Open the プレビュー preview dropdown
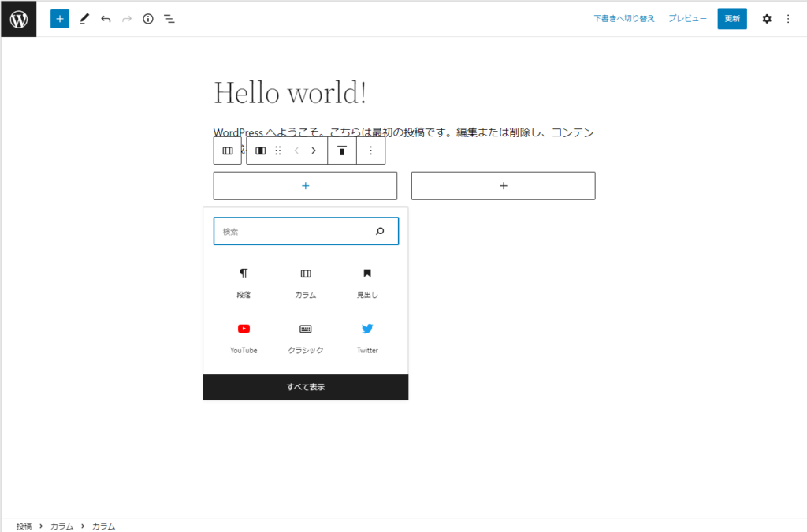The height and width of the screenshot is (532, 807). (x=687, y=19)
